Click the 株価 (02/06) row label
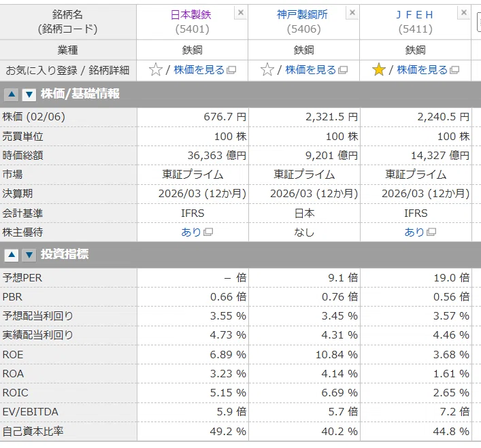The width and height of the screenshot is (481, 448). pyautogui.click(x=34, y=117)
